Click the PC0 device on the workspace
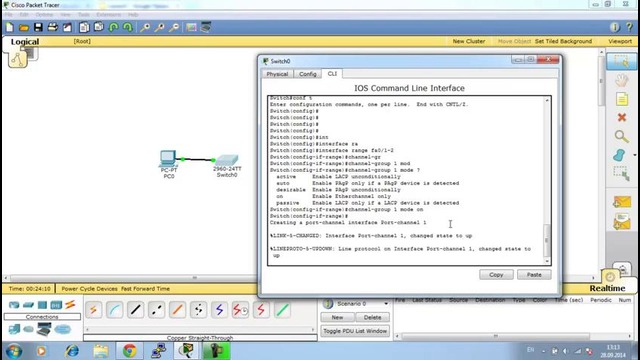640x360 pixels. [168, 159]
